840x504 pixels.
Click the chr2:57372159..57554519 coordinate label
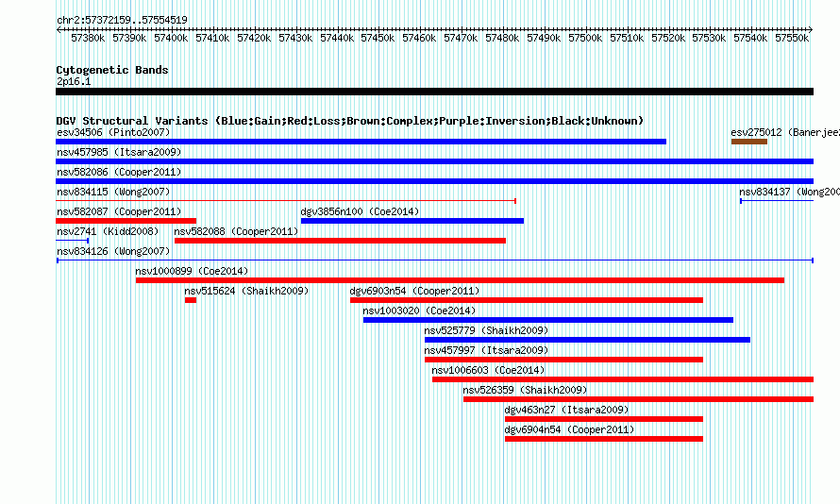point(122,20)
